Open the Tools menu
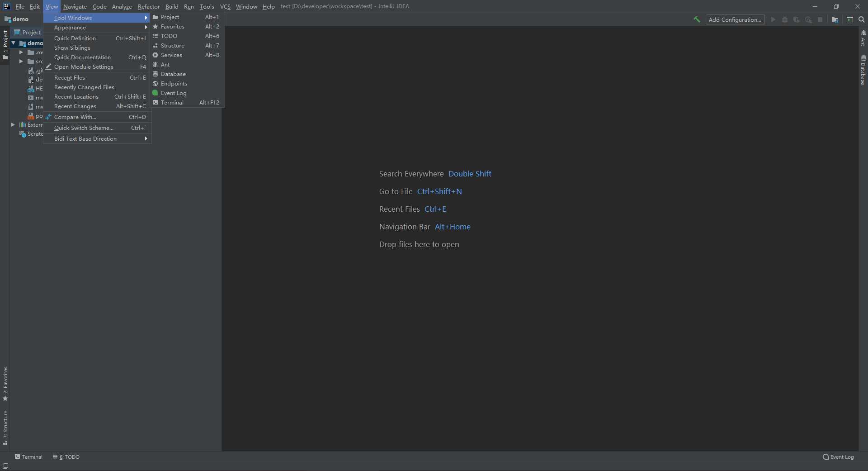Viewport: 868px width, 471px height. tap(207, 6)
